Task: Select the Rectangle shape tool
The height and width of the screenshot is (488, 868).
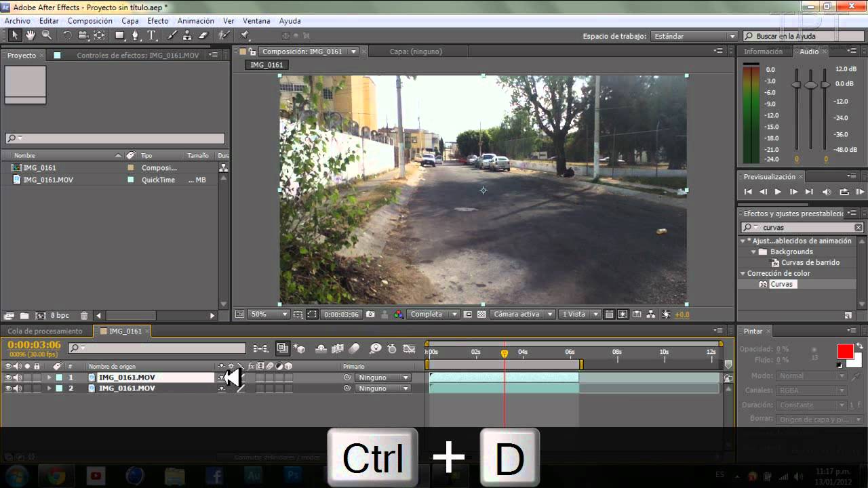Action: click(120, 35)
